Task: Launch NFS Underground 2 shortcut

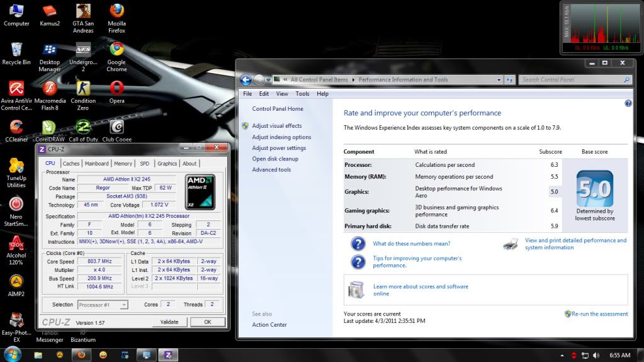Action: click(x=83, y=57)
